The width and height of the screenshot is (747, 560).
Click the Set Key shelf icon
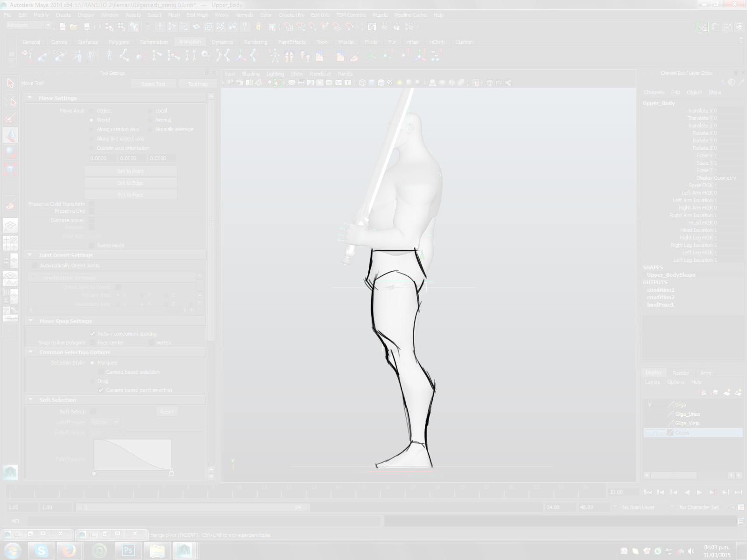[27, 56]
